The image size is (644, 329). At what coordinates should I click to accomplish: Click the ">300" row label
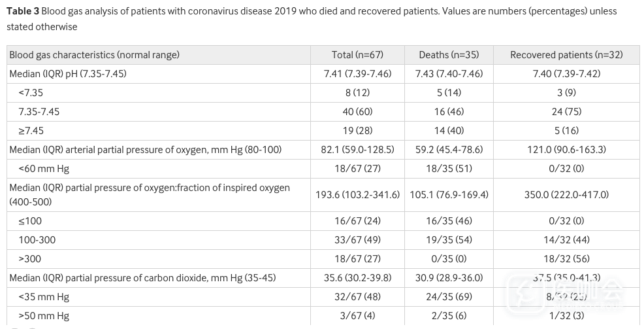(x=30, y=259)
